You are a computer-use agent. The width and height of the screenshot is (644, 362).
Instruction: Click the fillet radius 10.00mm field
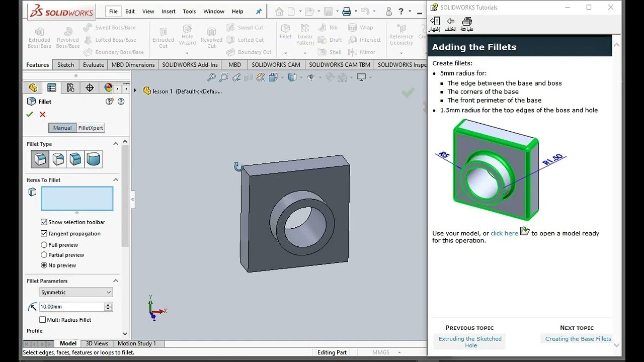pos(72,307)
